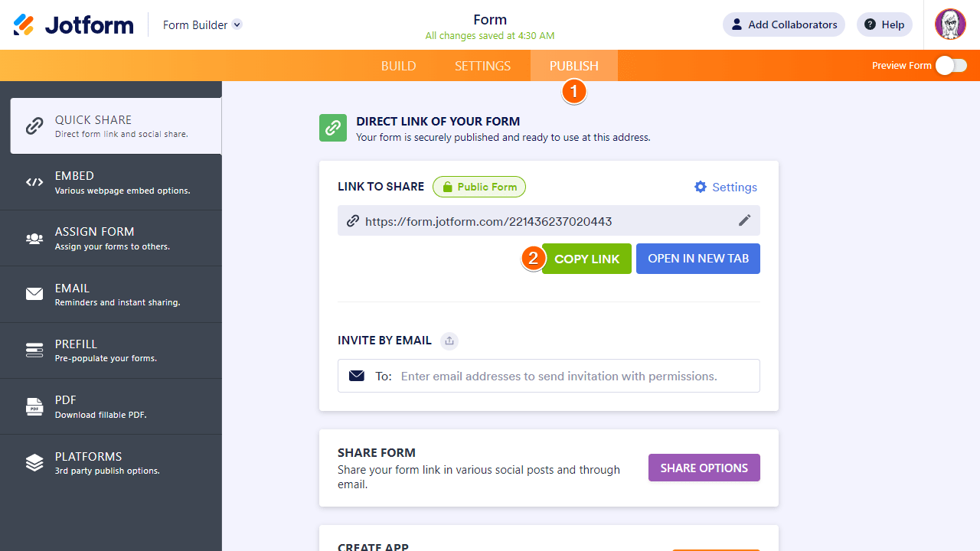Open the Embed code options
980x551 pixels.
click(111, 182)
